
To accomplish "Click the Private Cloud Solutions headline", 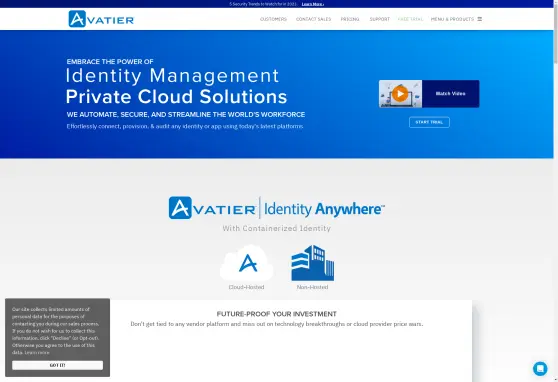I will click(x=177, y=96).
